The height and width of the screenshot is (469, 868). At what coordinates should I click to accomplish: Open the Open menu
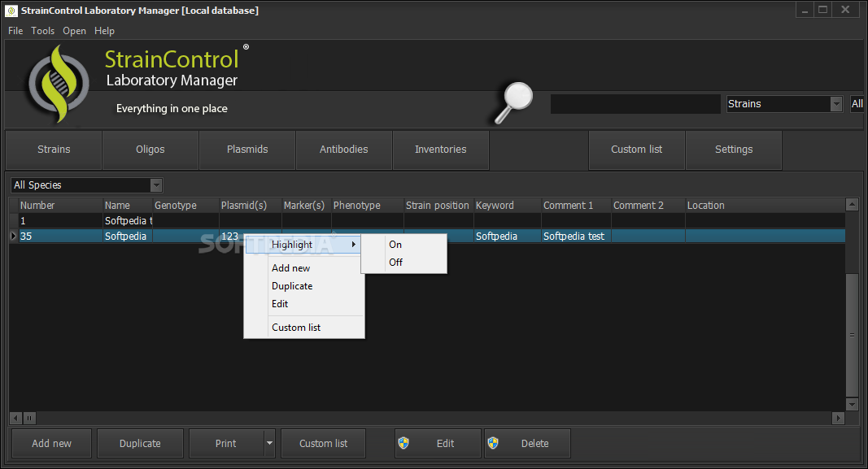click(74, 31)
